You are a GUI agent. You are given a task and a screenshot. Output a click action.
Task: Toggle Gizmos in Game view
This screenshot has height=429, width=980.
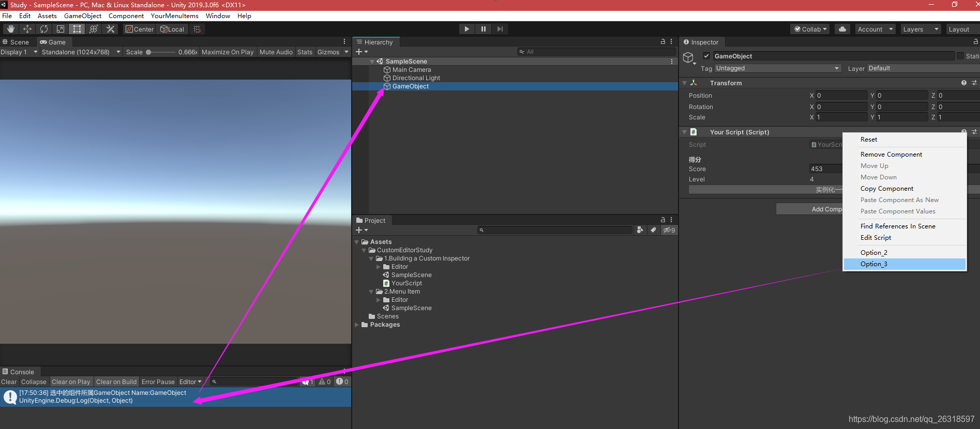pos(328,52)
